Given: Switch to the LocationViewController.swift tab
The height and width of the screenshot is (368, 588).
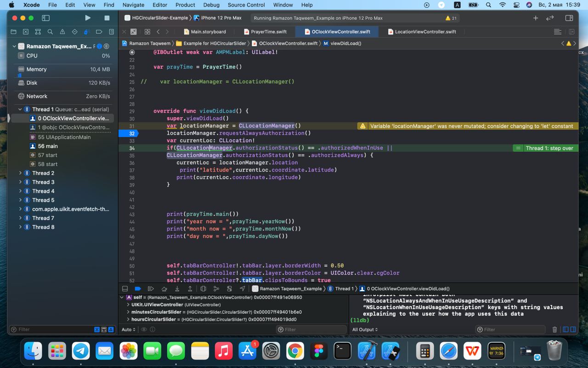Looking at the screenshot, I should coord(422,32).
